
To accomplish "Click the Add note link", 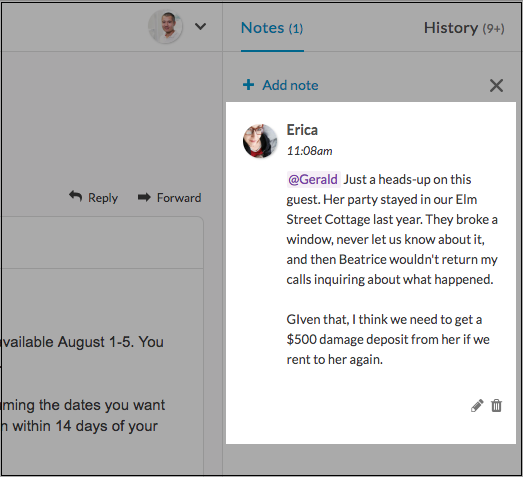I will [x=290, y=85].
